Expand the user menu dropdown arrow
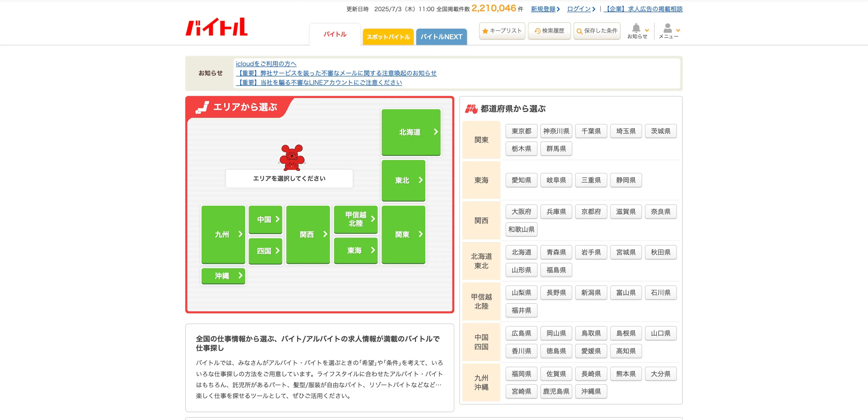The image size is (868, 420). (x=678, y=30)
